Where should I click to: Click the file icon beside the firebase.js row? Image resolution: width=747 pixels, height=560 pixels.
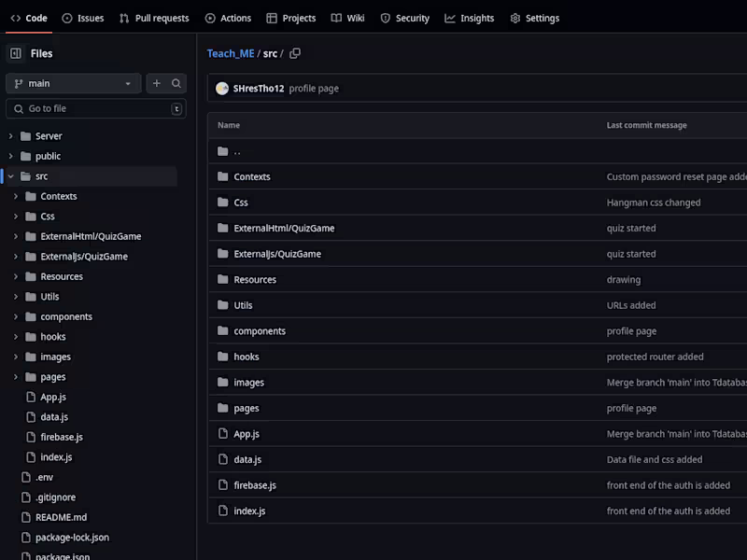223,484
